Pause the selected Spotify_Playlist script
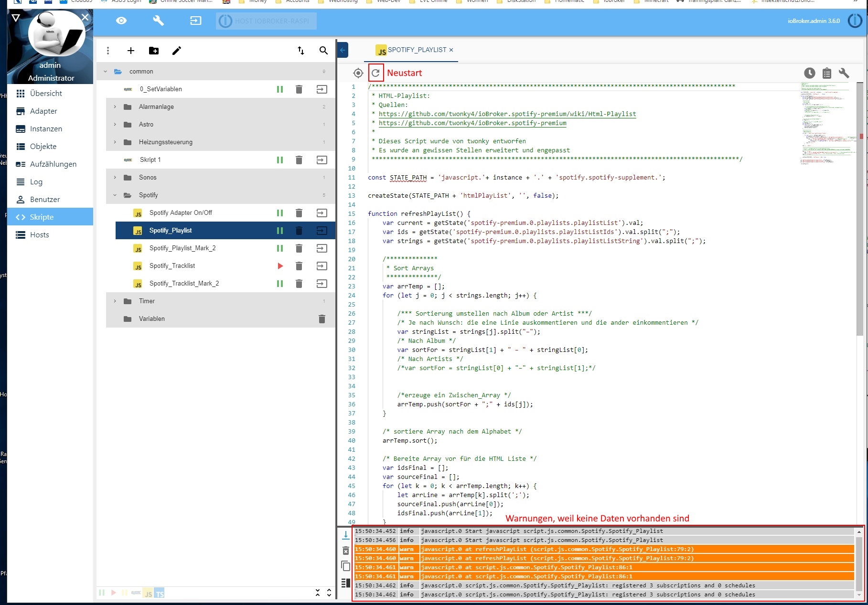Screen dimensions: 868x605 click(x=280, y=231)
